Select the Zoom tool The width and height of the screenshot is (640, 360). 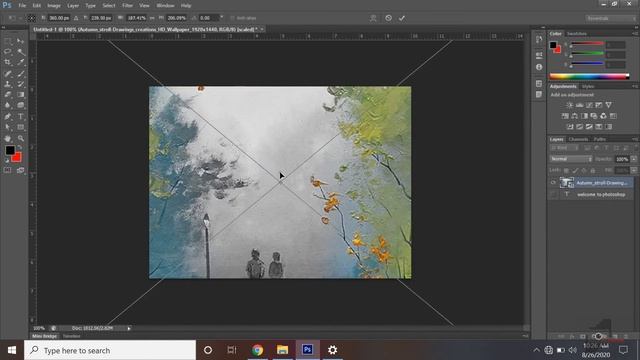(20, 138)
